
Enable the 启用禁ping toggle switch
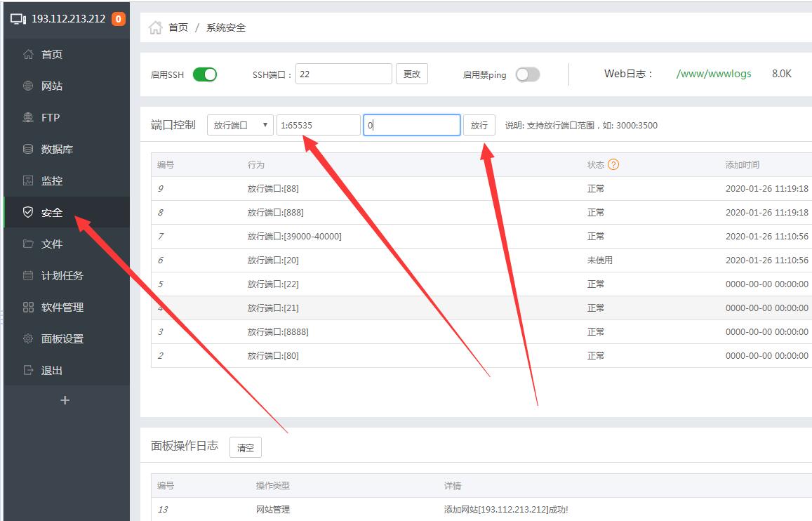528,74
